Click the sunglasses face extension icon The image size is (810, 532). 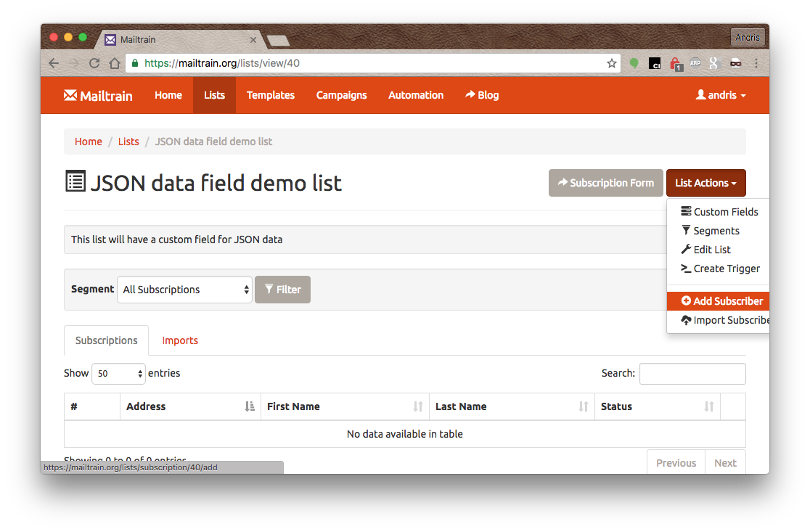[x=736, y=64]
